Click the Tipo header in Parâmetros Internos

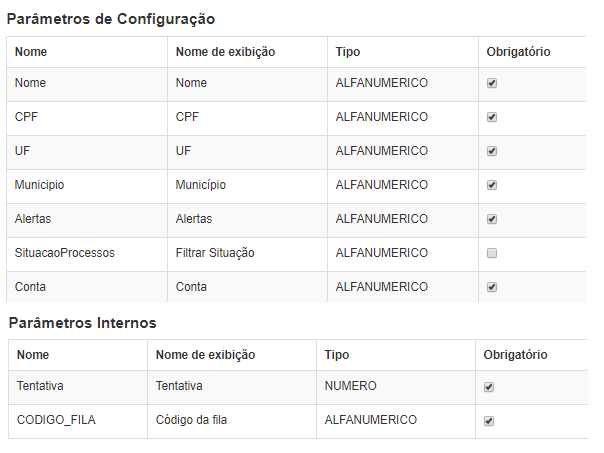(x=337, y=355)
